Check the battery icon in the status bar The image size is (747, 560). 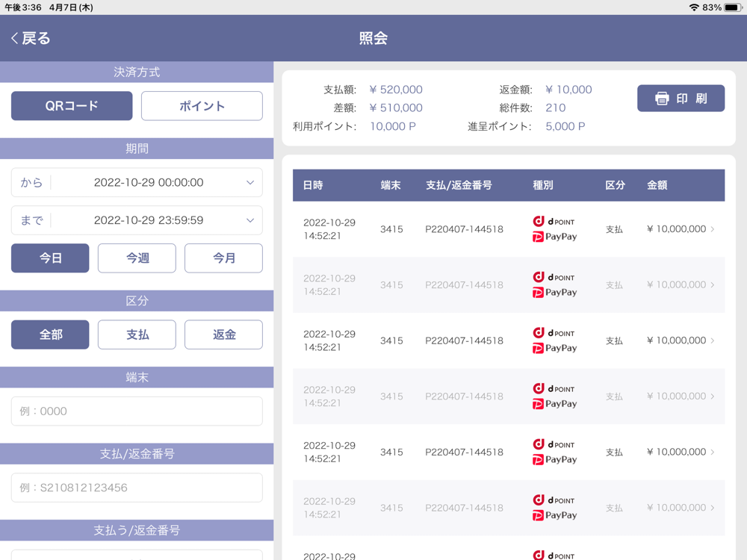point(734,7)
